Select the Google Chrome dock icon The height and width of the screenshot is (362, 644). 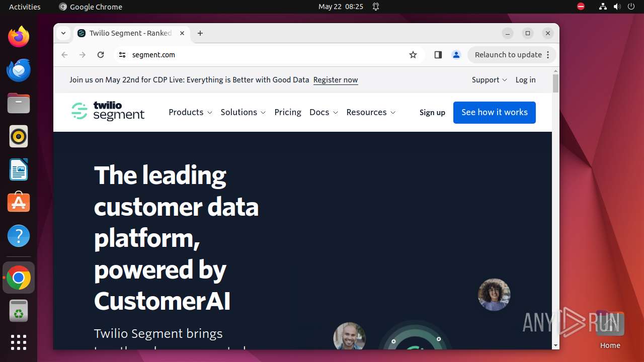coord(19,278)
